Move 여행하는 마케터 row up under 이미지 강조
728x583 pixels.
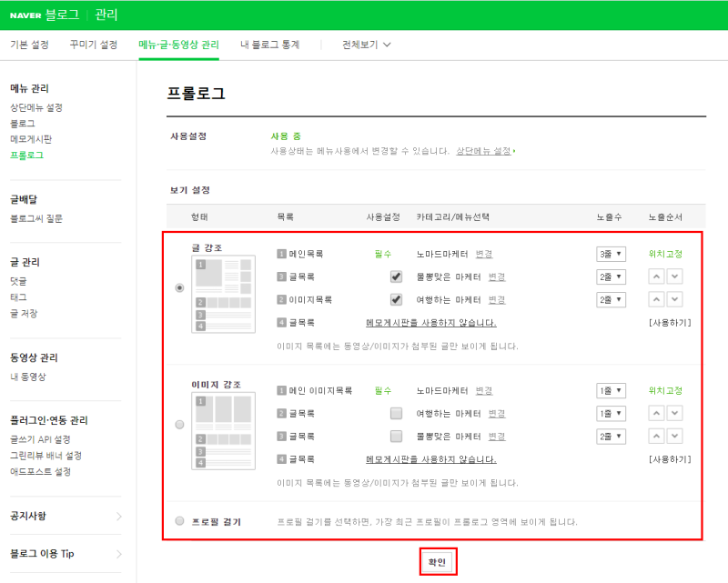656,413
